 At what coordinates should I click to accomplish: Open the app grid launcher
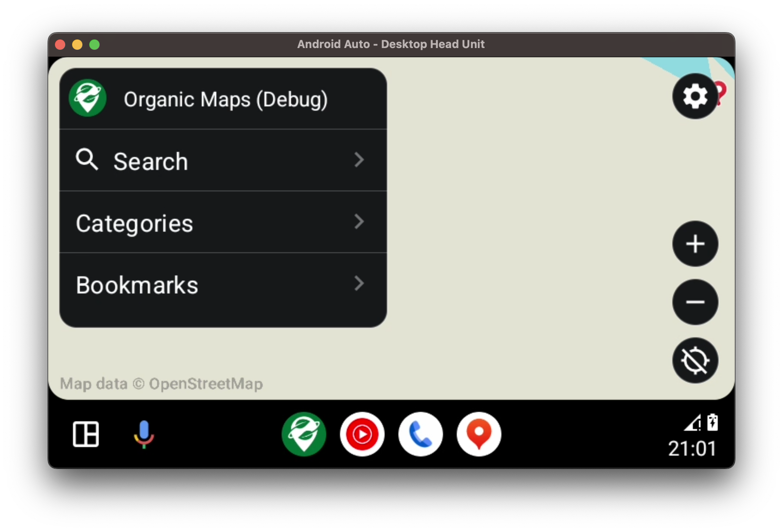point(85,435)
